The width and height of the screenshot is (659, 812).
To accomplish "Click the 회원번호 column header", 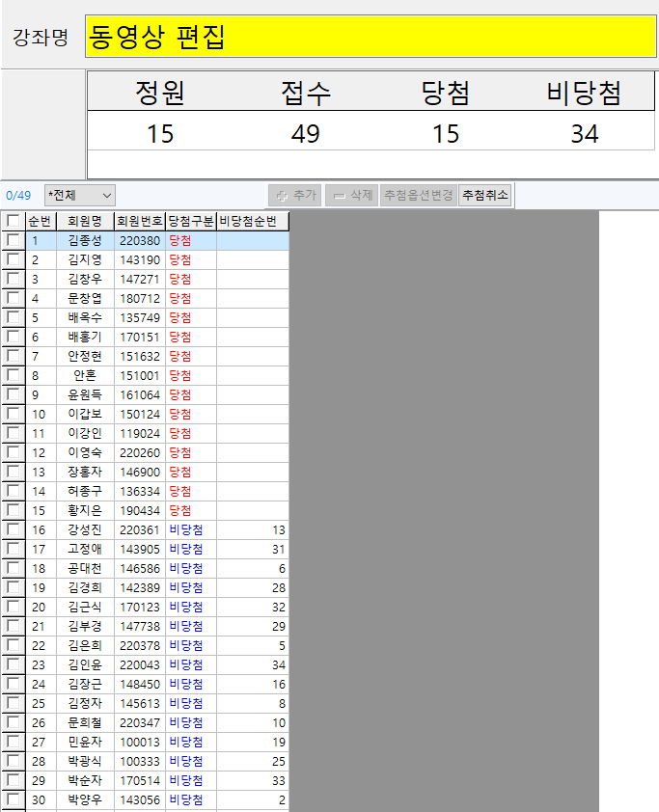I will 140,221.
